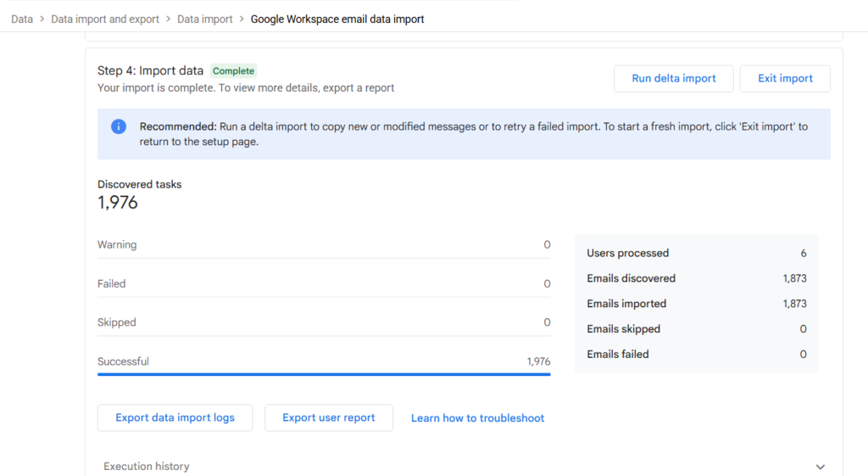
Task: Click the Successful count value 1,976
Action: [x=538, y=361]
